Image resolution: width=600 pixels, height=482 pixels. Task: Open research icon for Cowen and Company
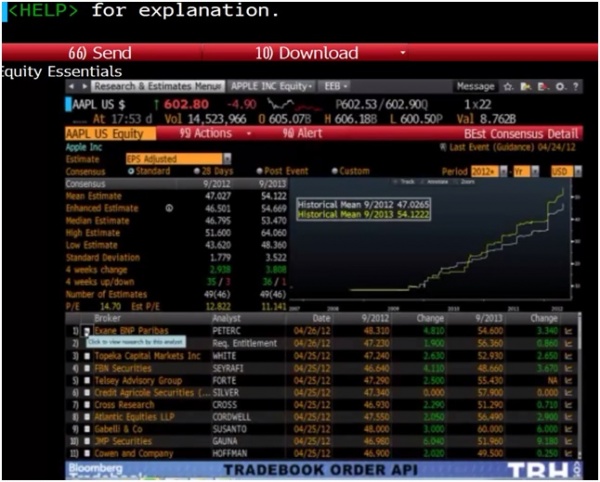click(x=87, y=453)
